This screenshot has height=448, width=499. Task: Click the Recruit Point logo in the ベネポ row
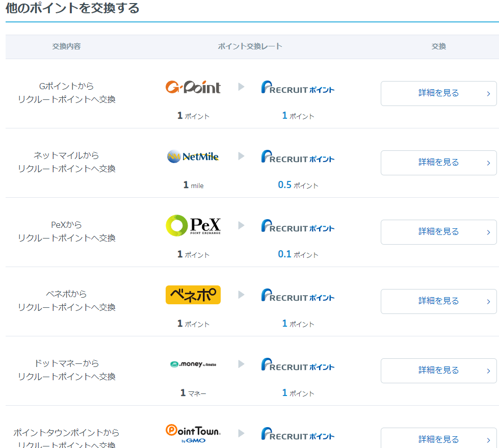[x=298, y=295]
